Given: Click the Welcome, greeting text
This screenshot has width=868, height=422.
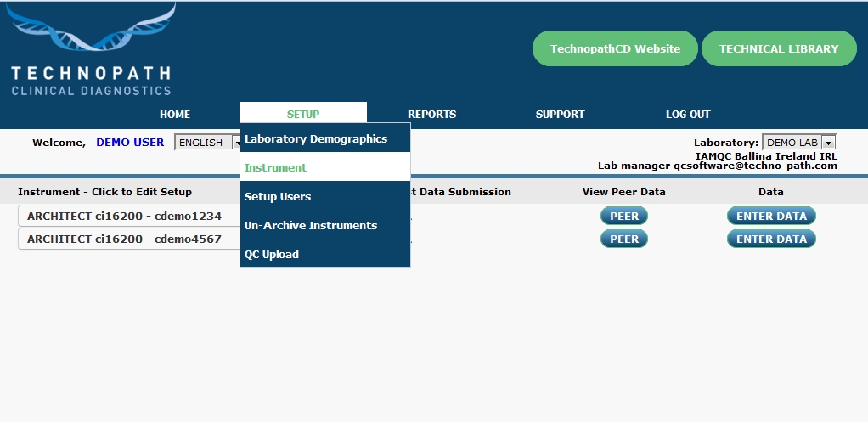Looking at the screenshot, I should pos(59,143).
